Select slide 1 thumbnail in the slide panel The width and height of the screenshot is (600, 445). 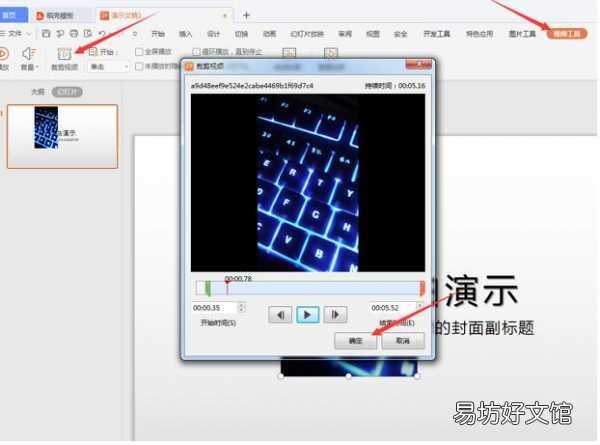point(62,136)
